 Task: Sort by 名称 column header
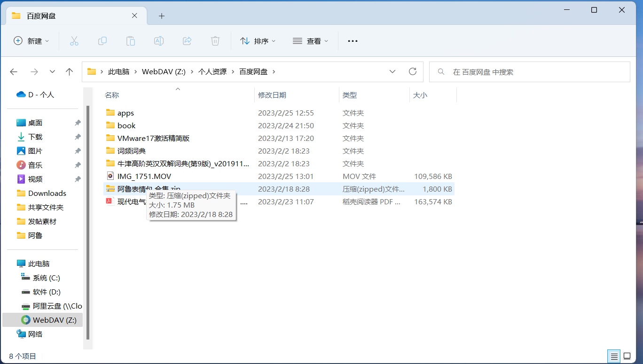click(179, 95)
